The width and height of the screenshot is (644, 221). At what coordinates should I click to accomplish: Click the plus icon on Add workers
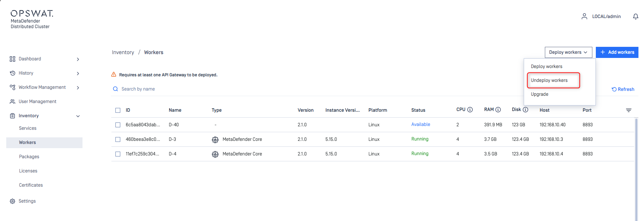603,52
